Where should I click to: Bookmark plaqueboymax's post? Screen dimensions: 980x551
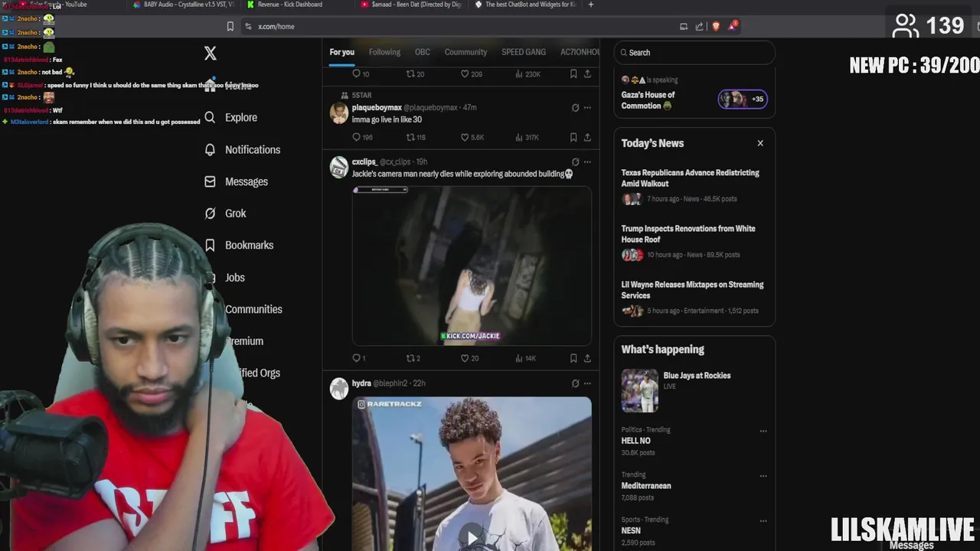pyautogui.click(x=573, y=137)
